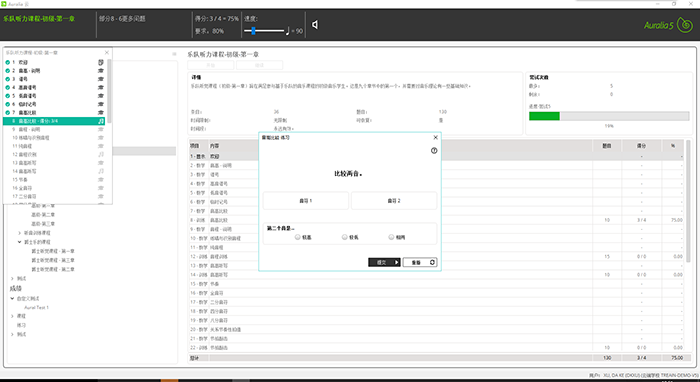Click the graduation cap icon on popup row 11
This screenshot has height=382, width=700.
click(x=101, y=146)
